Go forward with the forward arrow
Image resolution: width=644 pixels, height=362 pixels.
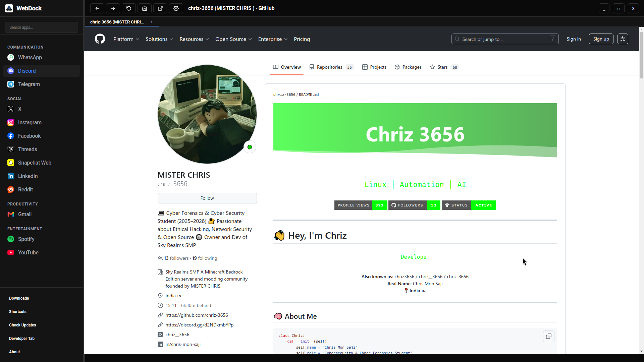coord(113,8)
